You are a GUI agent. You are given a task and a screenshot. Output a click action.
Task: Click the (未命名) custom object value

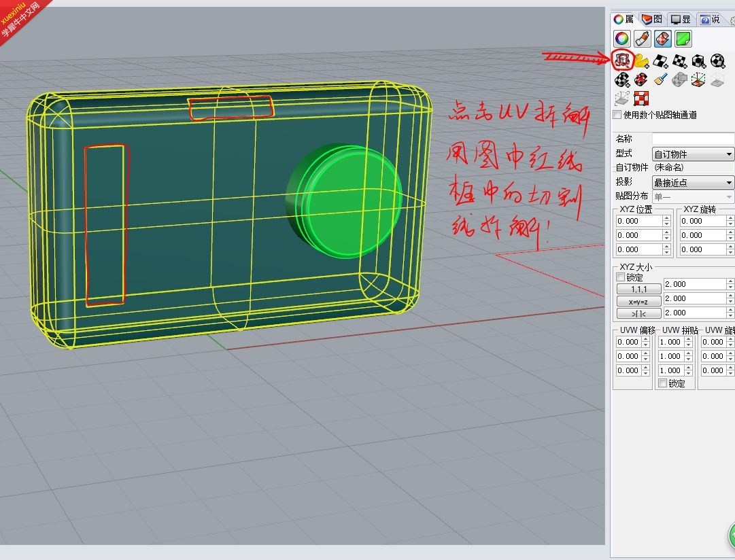coord(669,167)
